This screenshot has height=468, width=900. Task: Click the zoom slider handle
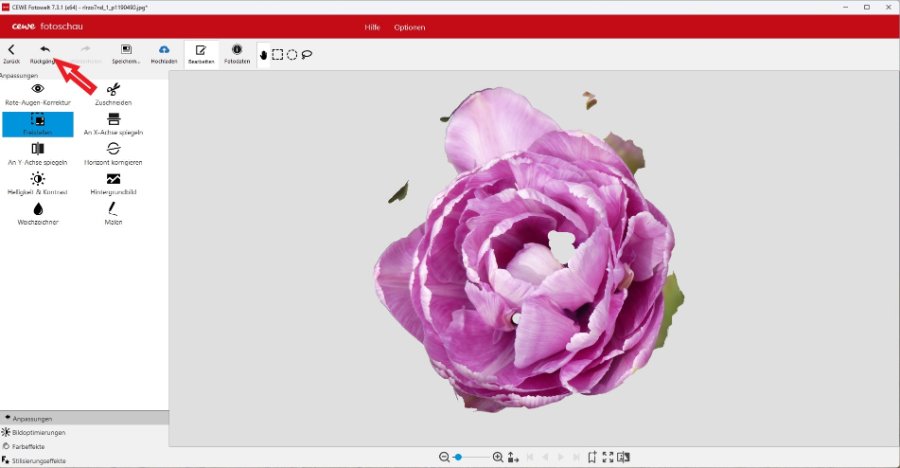[x=458, y=457]
